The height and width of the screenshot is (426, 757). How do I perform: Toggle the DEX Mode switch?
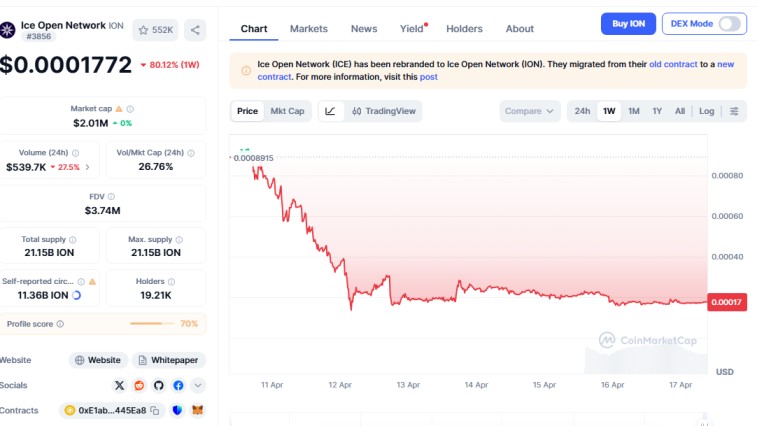(x=731, y=23)
